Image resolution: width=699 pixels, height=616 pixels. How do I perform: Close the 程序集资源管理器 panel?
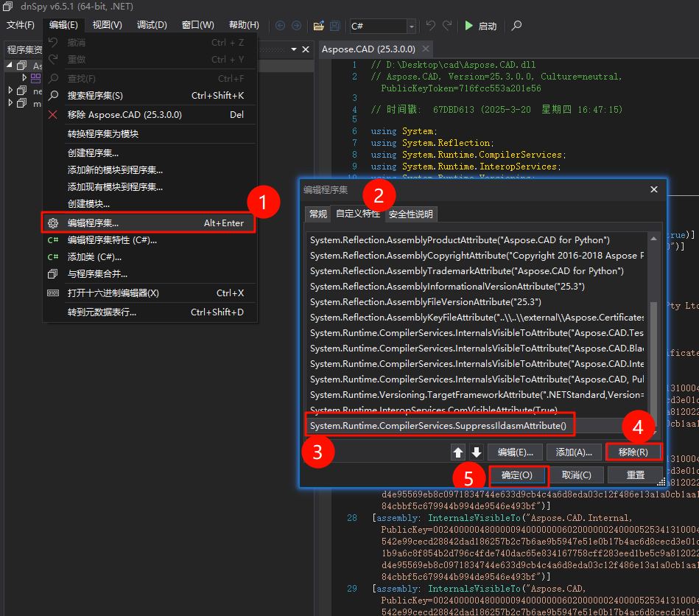(x=306, y=49)
